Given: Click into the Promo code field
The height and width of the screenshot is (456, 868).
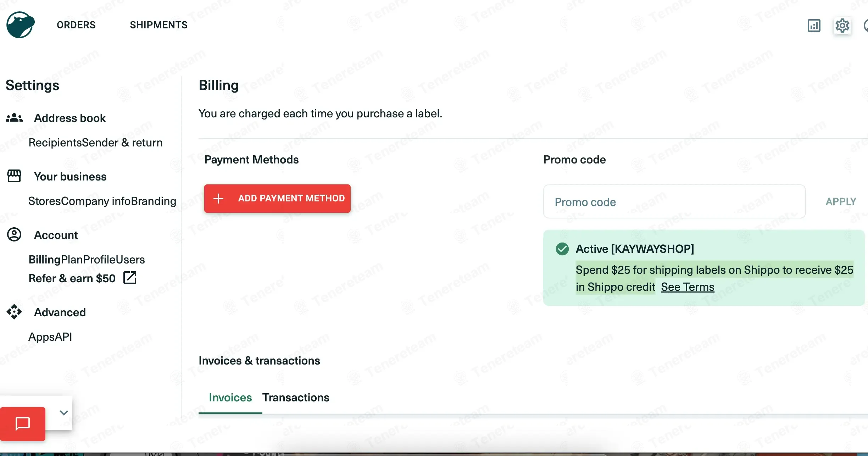Looking at the screenshot, I should [674, 202].
